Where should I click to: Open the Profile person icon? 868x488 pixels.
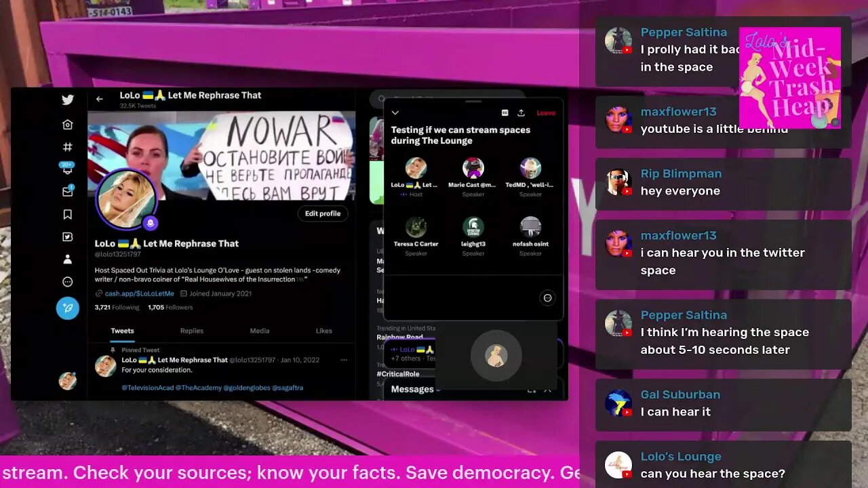[x=68, y=259]
